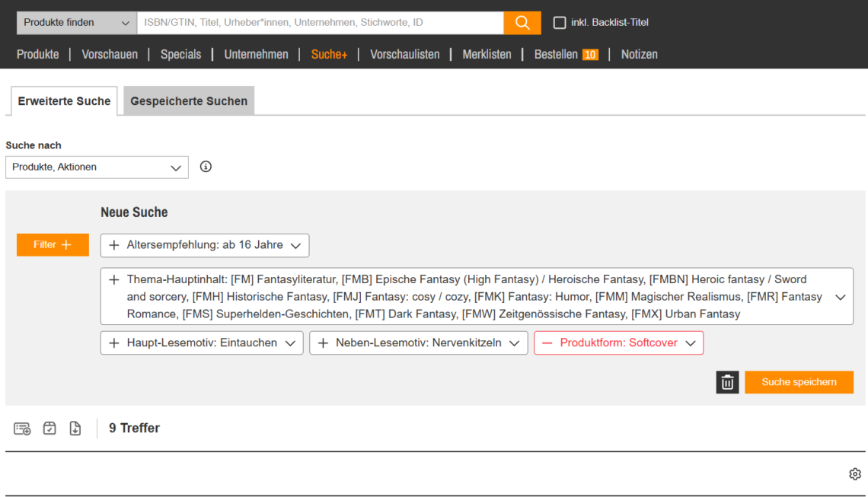Open Bestellen with 10 badge
Viewport: 868px width, 497px height.
[566, 54]
